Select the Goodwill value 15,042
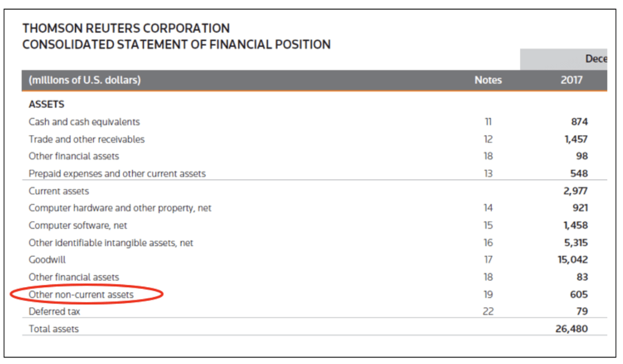Viewport: 623px width, 364px height. (x=573, y=259)
